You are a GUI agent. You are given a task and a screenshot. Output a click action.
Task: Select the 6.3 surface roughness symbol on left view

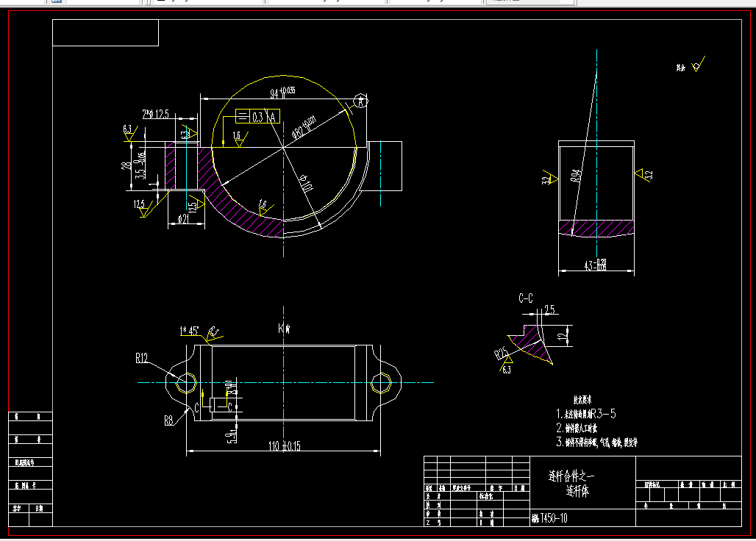point(129,132)
